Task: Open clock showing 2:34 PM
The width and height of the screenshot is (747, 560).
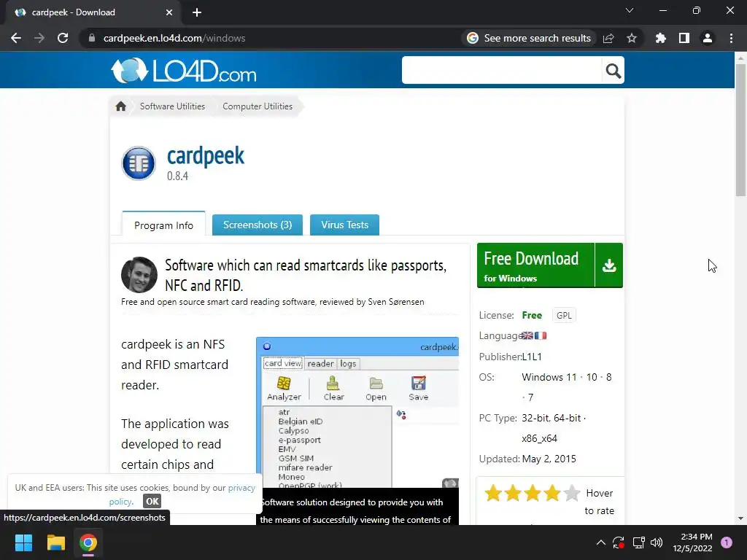Action: coord(692,542)
